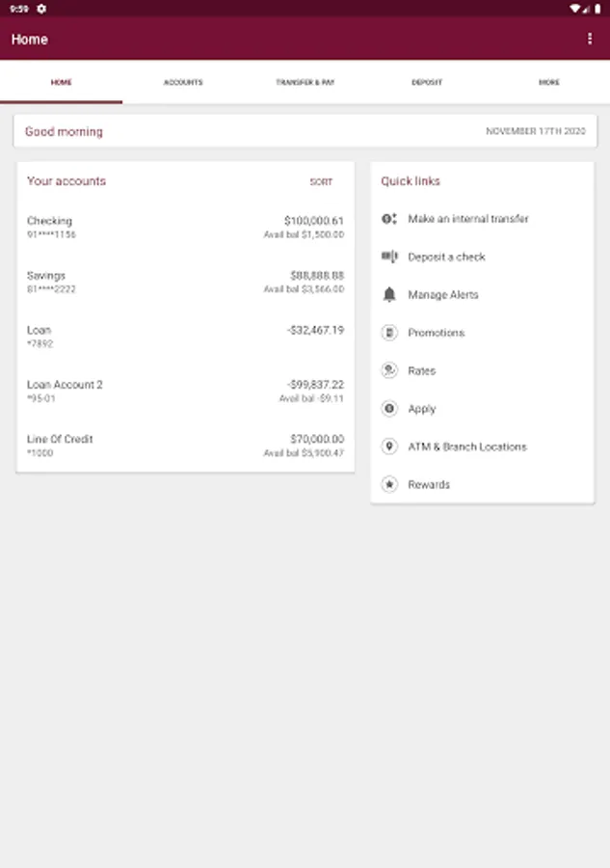Open the Savings account details
This screenshot has width=610, height=868.
coord(185,282)
